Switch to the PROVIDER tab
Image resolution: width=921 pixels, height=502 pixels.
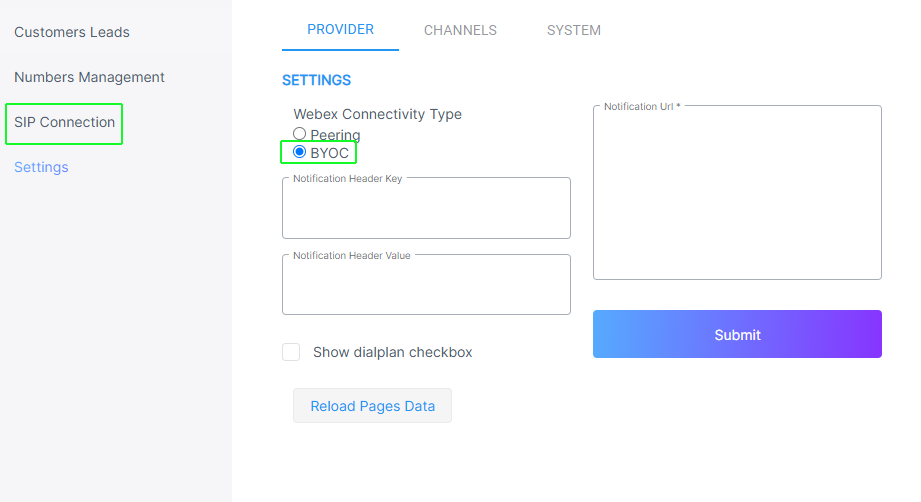[x=341, y=29]
